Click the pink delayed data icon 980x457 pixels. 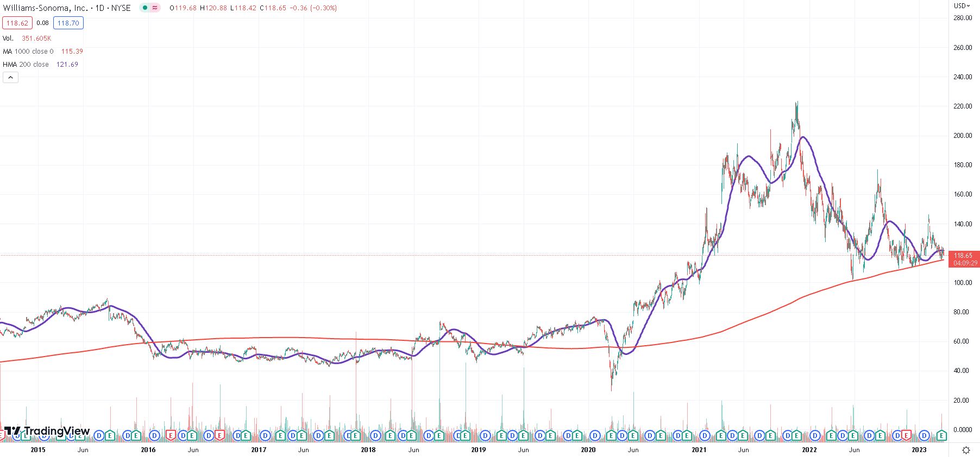point(155,8)
